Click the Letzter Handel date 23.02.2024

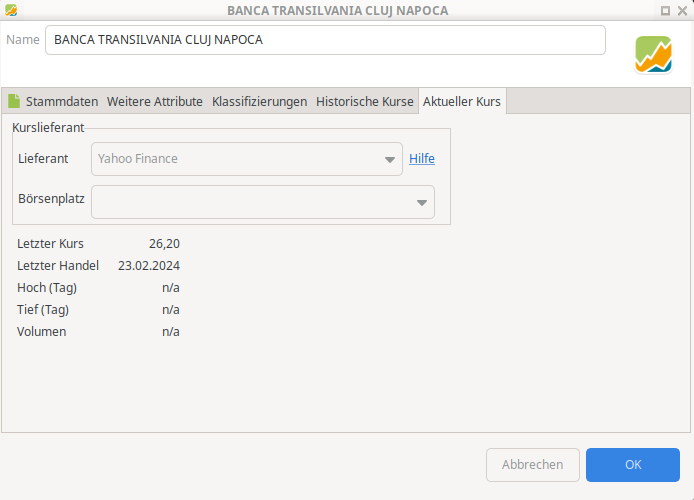click(x=149, y=265)
